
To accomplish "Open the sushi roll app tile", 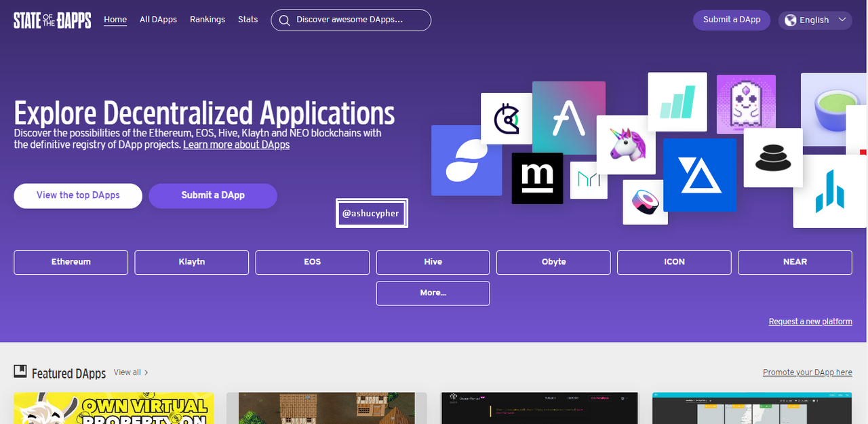I will [x=646, y=202].
